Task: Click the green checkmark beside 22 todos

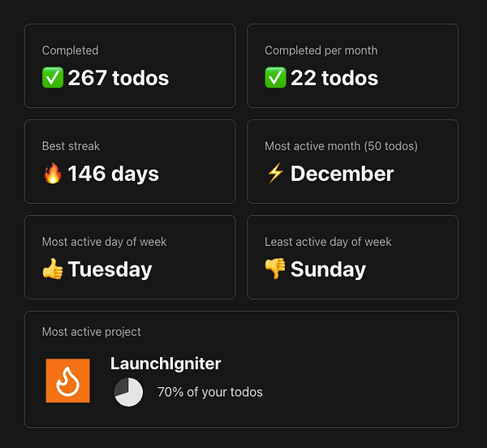Action: (x=275, y=78)
